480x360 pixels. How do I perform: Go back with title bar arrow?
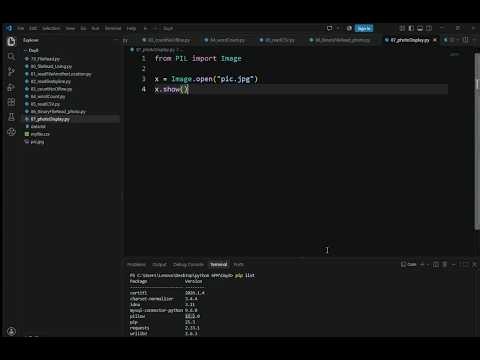[145, 28]
